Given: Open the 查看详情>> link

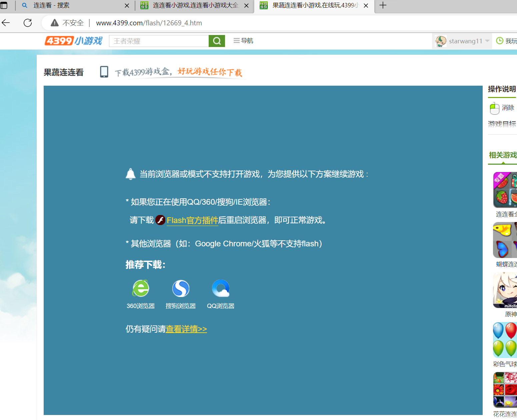Looking at the screenshot, I should tap(186, 329).
